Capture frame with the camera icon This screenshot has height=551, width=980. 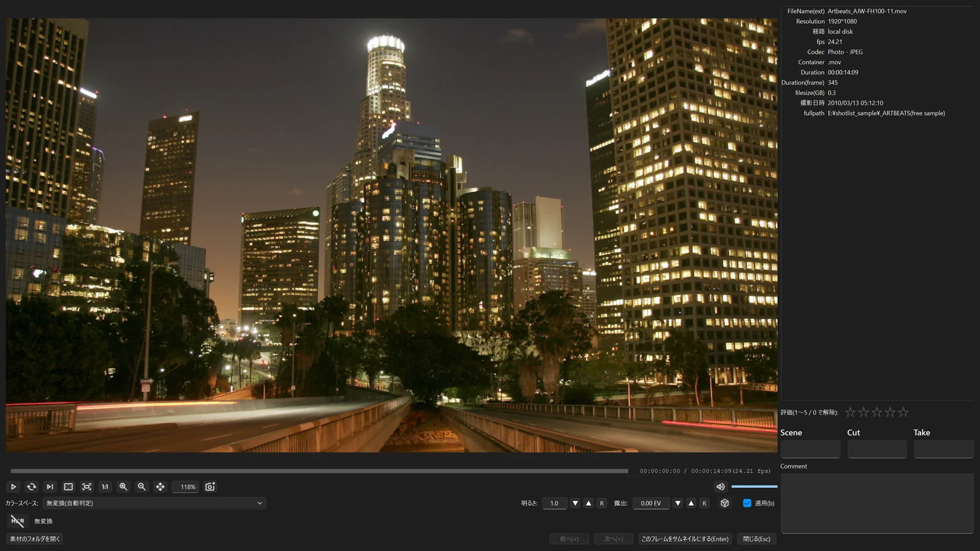click(x=210, y=487)
